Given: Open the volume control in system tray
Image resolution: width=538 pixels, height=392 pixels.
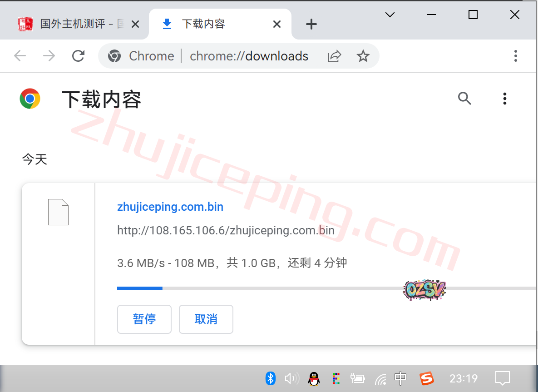Looking at the screenshot, I should point(291,378).
